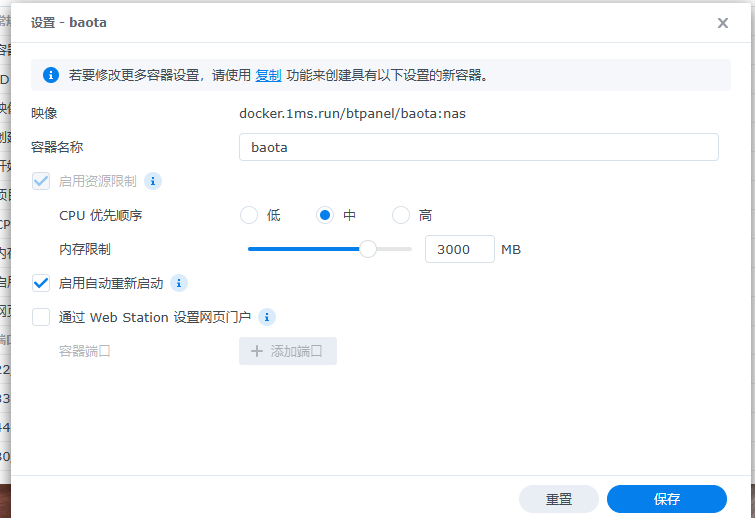Image resolution: width=755 pixels, height=518 pixels.
Task: Click the 内存限制 label
Action: pos(85,249)
